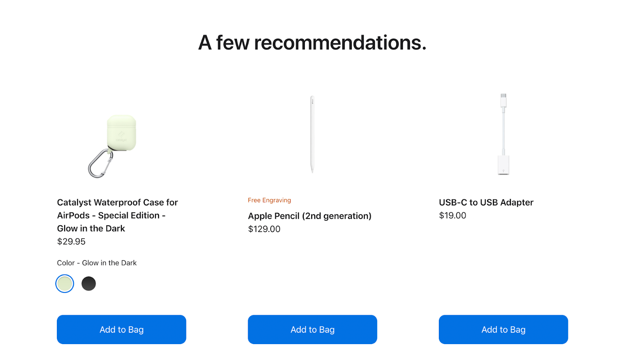Click the $19.00 price text
The image size is (636, 364).
click(452, 215)
